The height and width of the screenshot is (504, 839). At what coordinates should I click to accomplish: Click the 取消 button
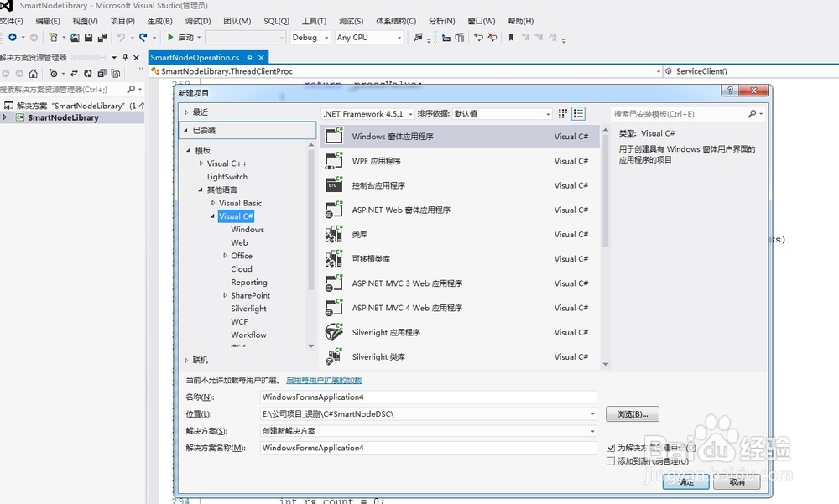[737, 482]
